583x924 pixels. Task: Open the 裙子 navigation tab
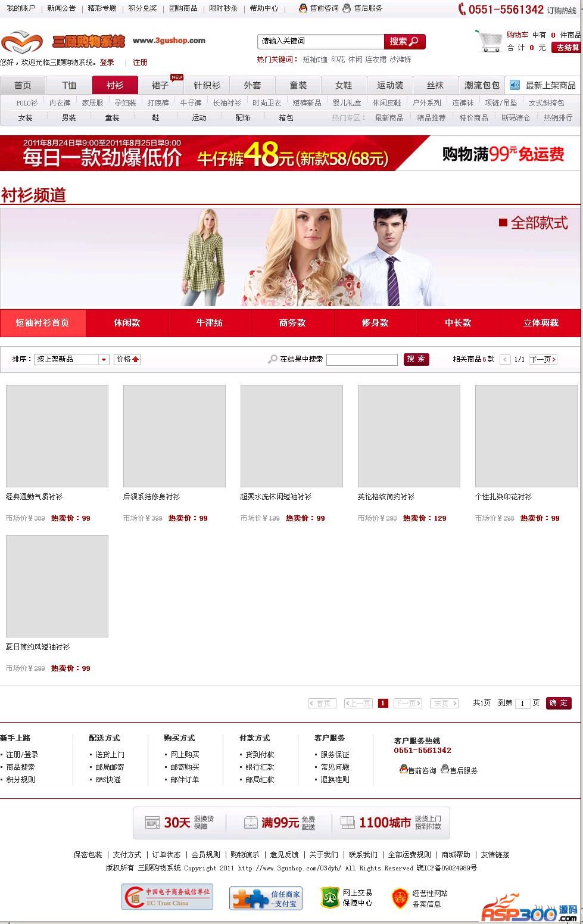pos(161,85)
